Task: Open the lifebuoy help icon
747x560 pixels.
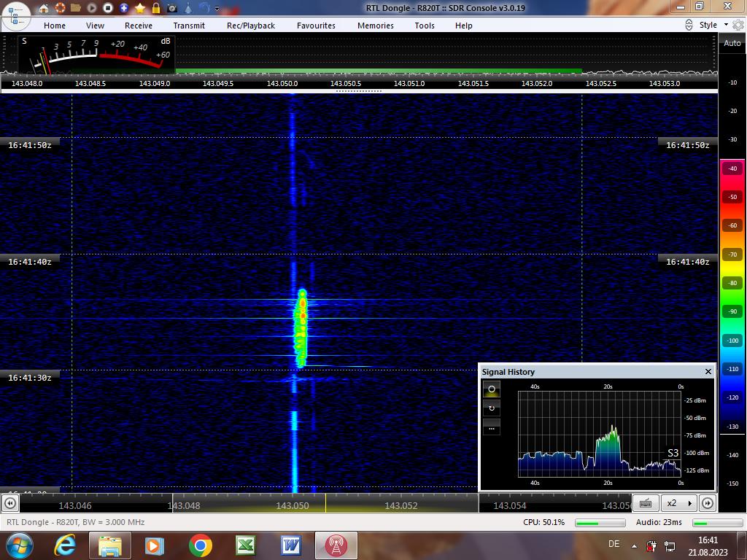Action: 60,7
